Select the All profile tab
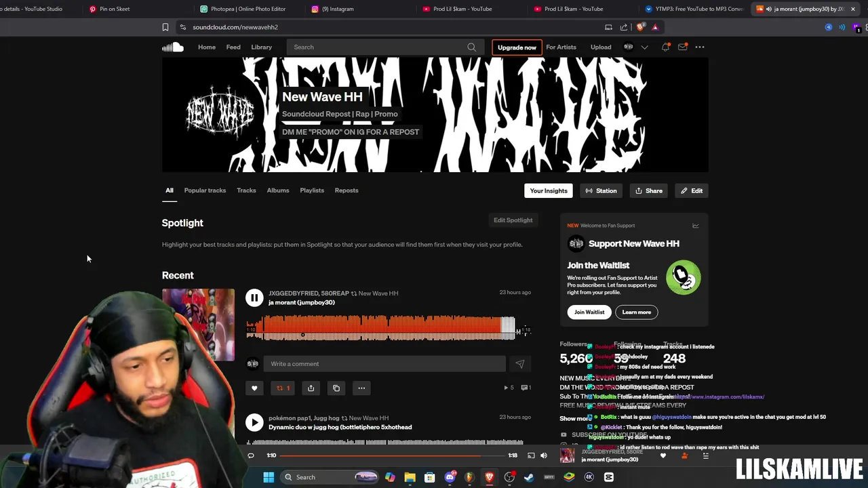868x488 pixels. click(170, 190)
